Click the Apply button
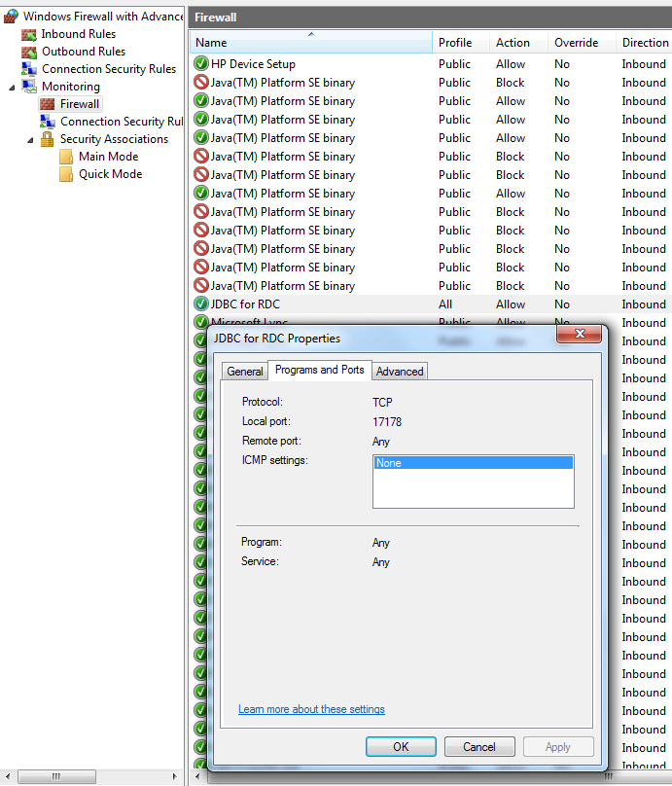This screenshot has width=672, height=786. pyautogui.click(x=558, y=747)
